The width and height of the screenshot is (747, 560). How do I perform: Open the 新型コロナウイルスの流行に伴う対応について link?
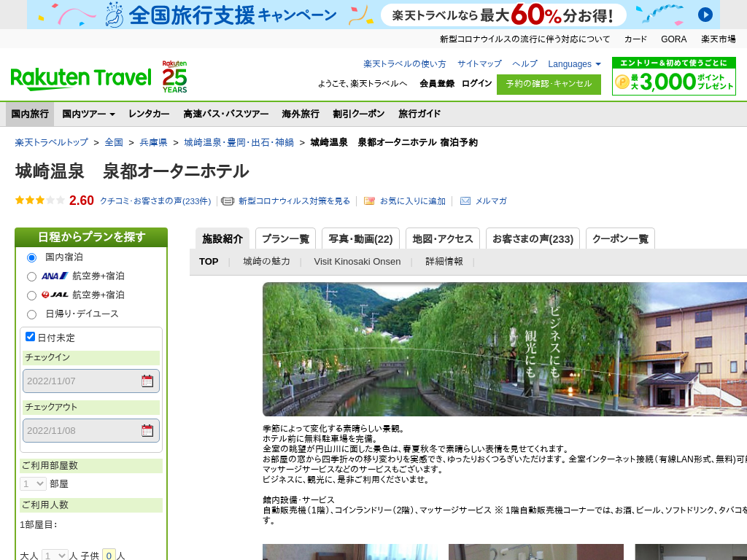[525, 39]
